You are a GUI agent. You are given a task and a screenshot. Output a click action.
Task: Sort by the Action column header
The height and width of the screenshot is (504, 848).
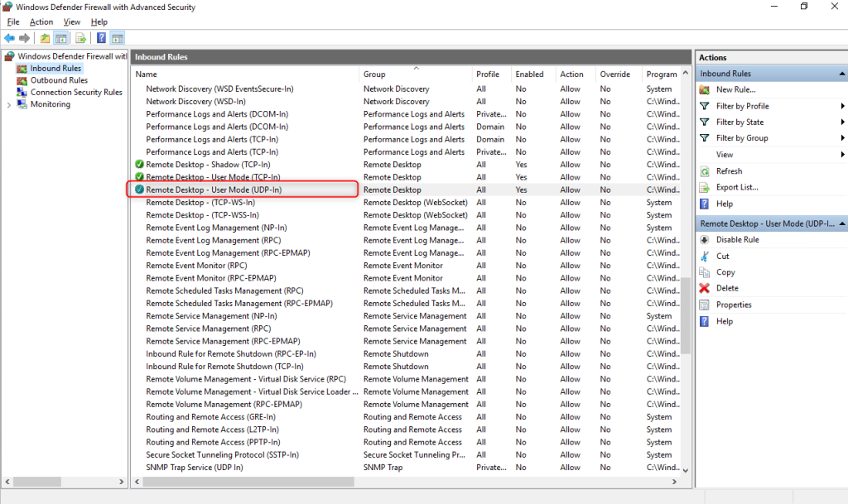(x=575, y=74)
